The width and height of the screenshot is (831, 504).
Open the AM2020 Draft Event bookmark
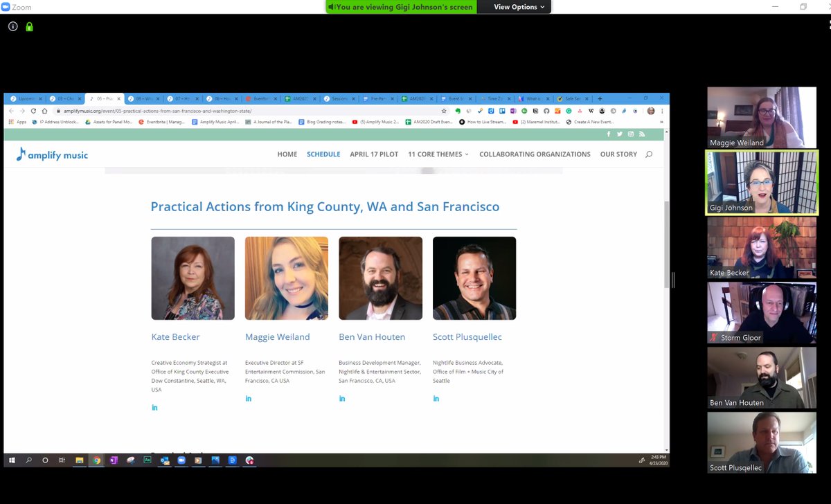429,122
